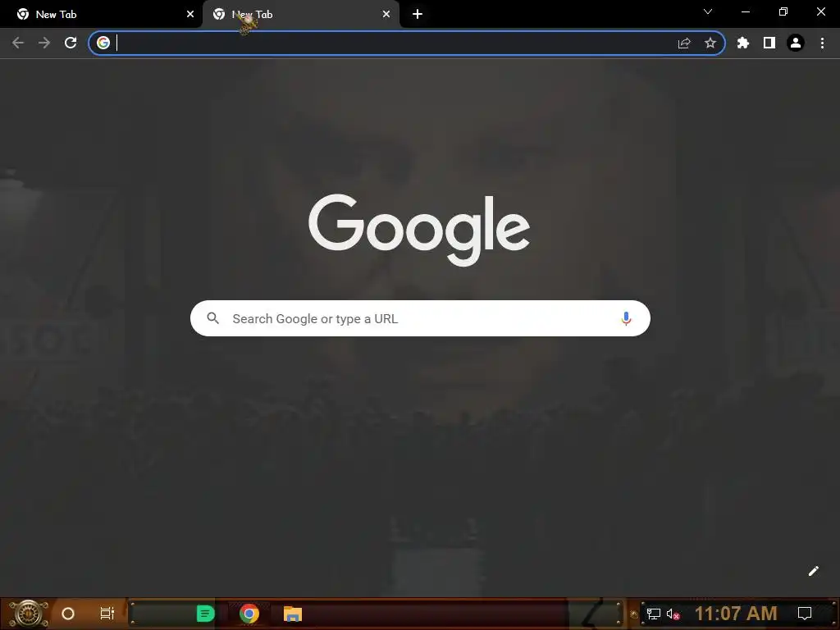Viewport: 840px width, 630px height.
Task: Restore down the Chrome window
Action: [x=783, y=11]
